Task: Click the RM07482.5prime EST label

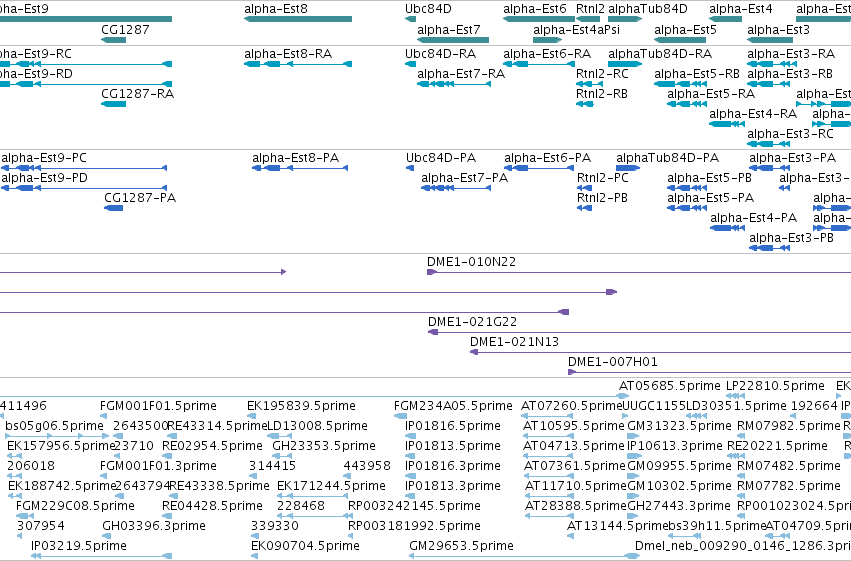Action: pyautogui.click(x=789, y=466)
